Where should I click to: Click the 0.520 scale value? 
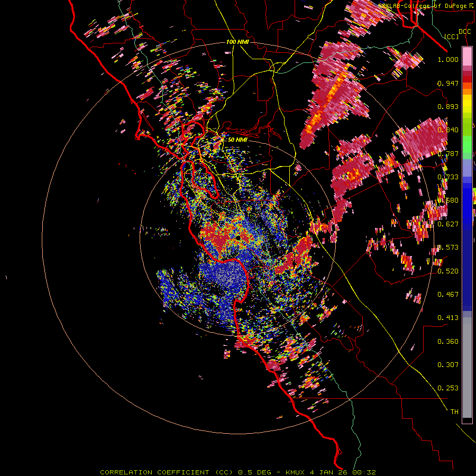coord(448,271)
